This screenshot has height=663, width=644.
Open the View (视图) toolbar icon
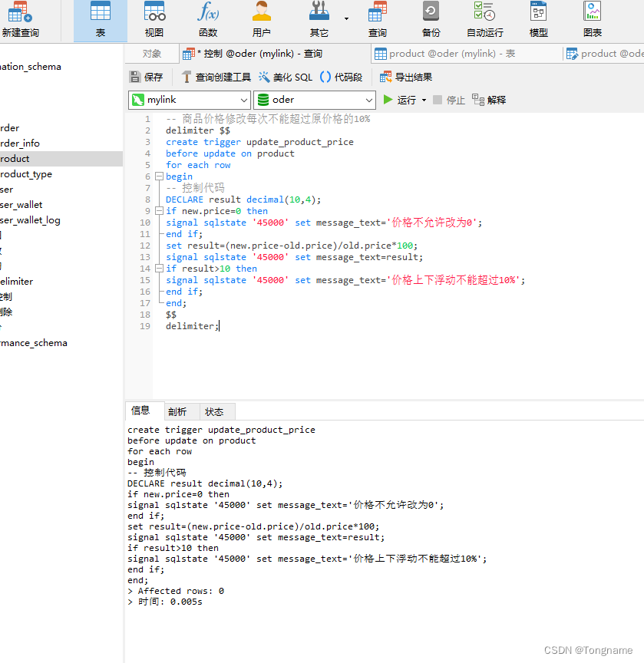click(154, 20)
